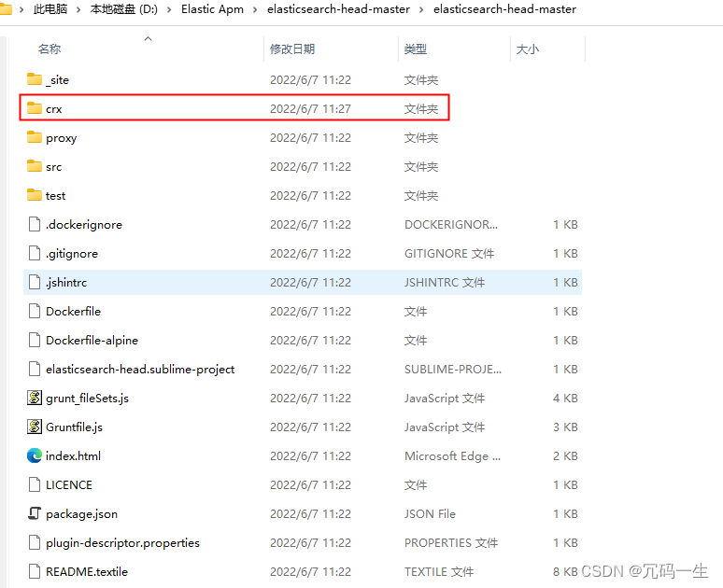Go to first elasticsearch-head-master breadcrumb segment
The width and height of the screenshot is (723, 588).
pos(338,9)
